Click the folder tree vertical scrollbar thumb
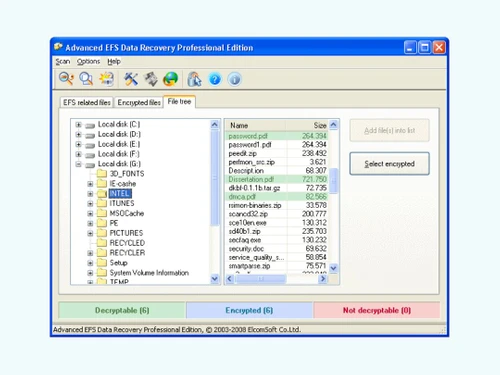Image resolution: width=500 pixels, height=375 pixels. (215, 178)
